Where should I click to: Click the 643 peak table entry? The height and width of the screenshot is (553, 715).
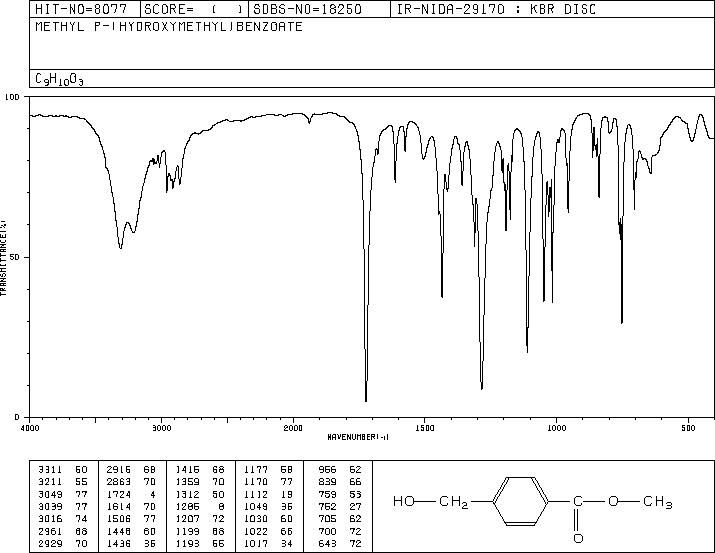click(x=327, y=544)
